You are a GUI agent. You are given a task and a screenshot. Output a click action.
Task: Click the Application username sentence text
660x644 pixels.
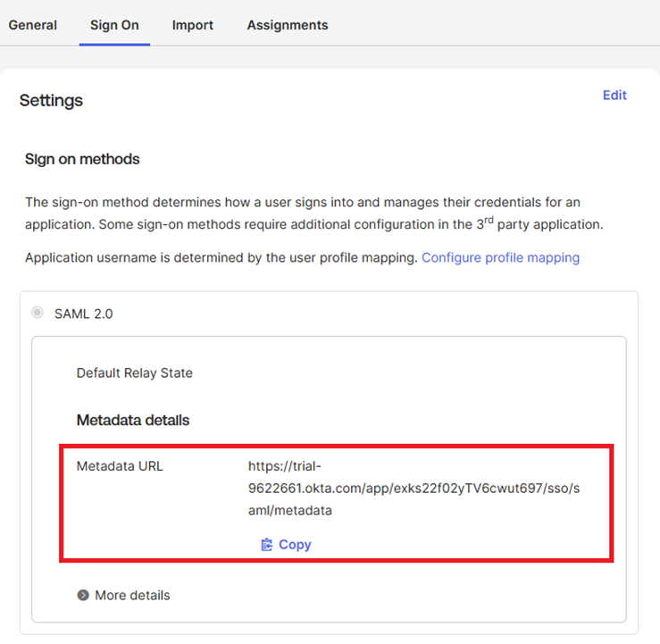click(221, 257)
